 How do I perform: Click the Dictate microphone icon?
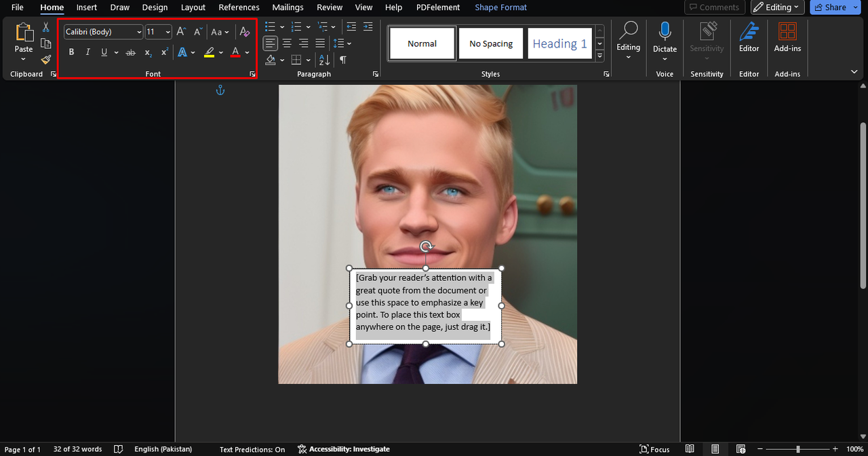(665, 31)
